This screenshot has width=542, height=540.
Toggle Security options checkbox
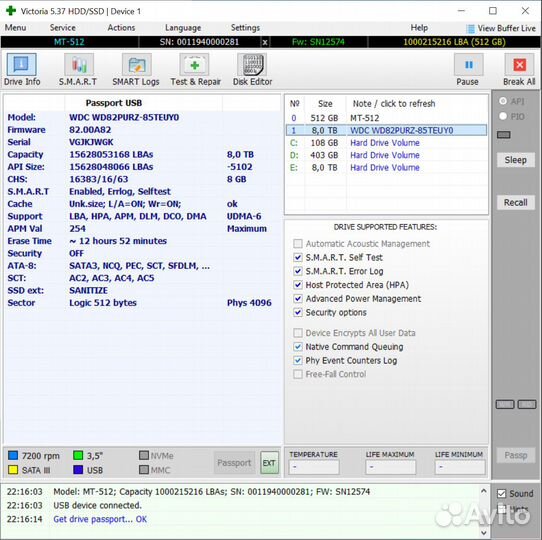click(298, 313)
